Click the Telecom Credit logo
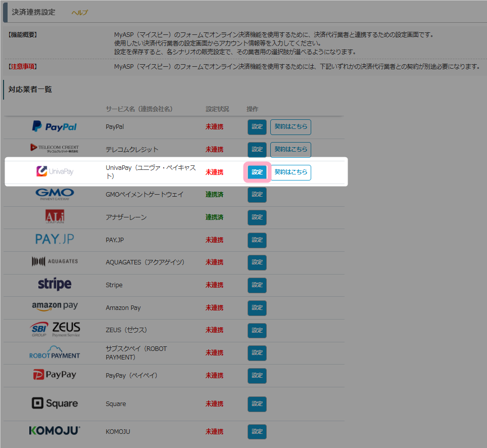The height and width of the screenshot is (448, 487). (x=55, y=149)
